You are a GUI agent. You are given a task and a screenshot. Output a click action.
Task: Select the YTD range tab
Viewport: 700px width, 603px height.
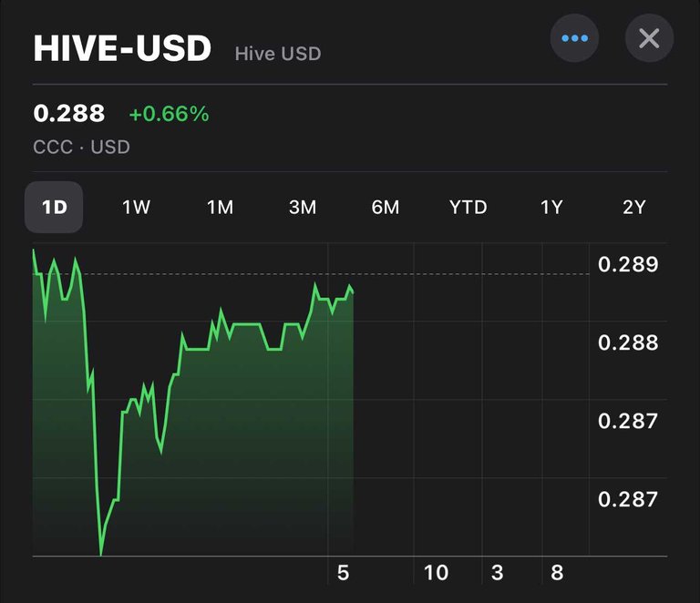tap(468, 207)
